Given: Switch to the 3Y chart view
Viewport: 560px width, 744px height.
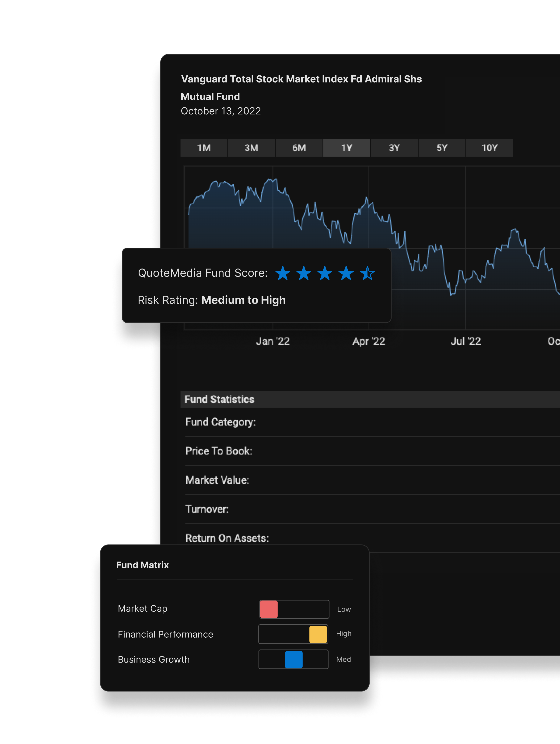Looking at the screenshot, I should point(394,148).
